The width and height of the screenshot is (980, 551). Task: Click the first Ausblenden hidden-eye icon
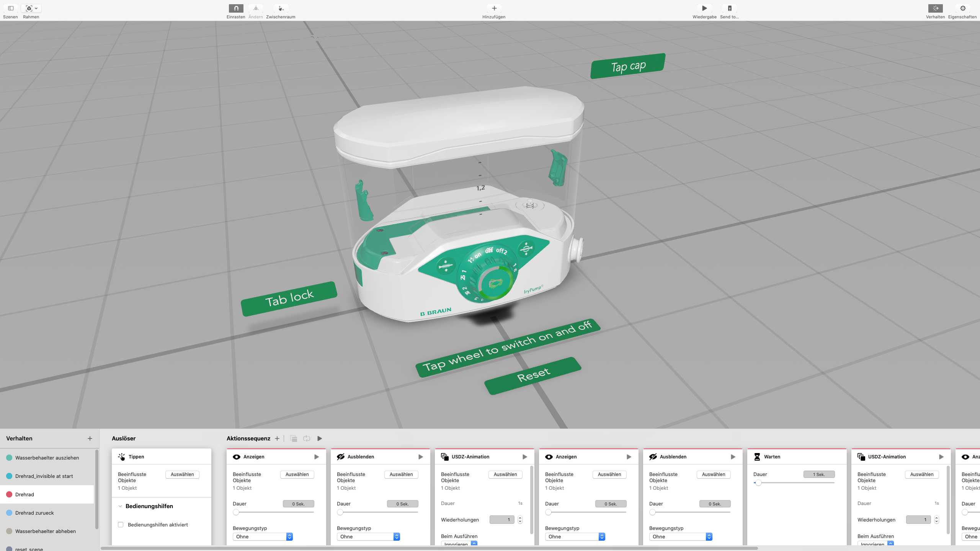pyautogui.click(x=341, y=457)
